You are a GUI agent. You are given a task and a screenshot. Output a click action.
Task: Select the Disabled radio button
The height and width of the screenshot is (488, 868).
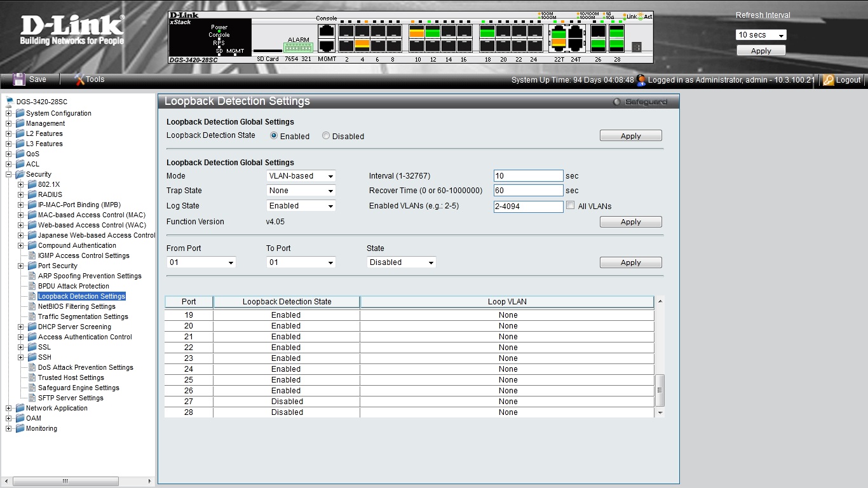tap(326, 136)
